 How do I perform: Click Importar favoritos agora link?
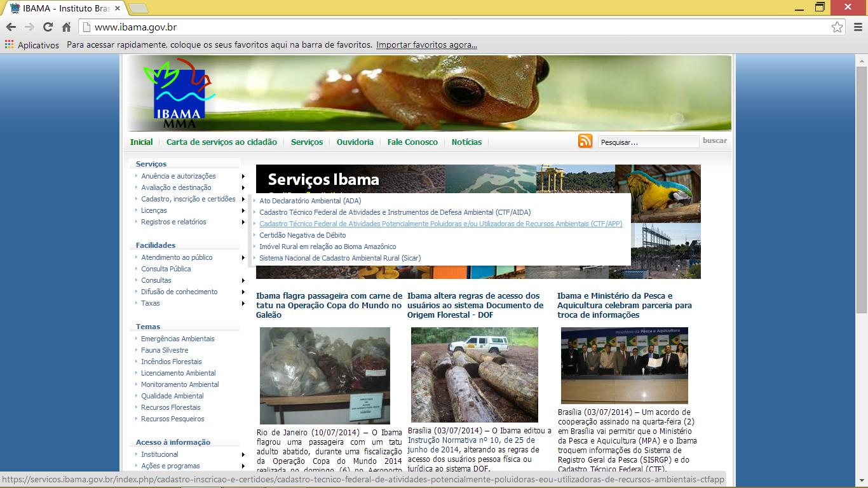[x=426, y=45]
